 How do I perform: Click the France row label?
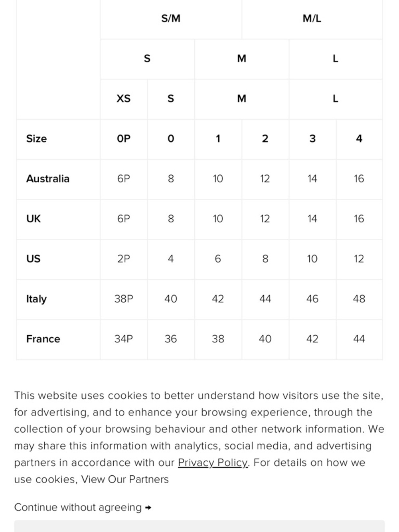[x=43, y=339]
